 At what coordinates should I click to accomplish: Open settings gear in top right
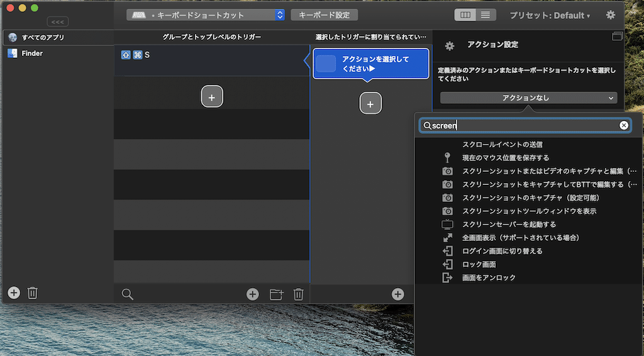(611, 15)
